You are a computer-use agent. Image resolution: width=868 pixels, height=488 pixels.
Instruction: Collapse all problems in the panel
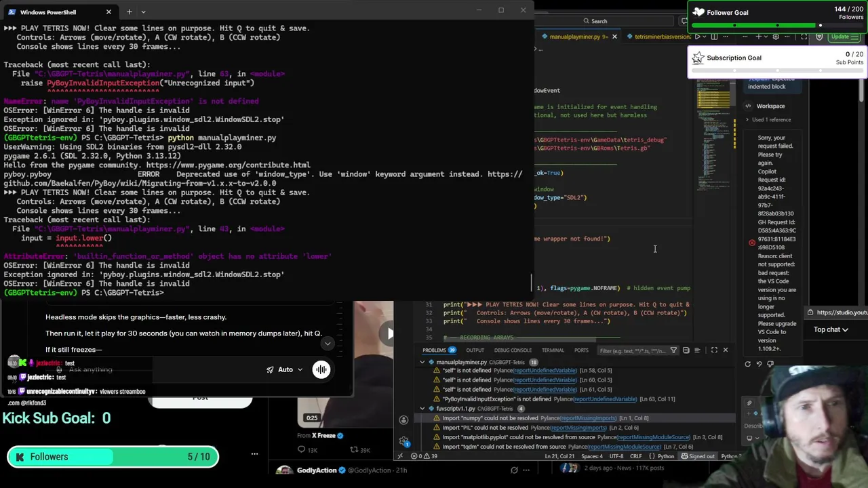686,350
